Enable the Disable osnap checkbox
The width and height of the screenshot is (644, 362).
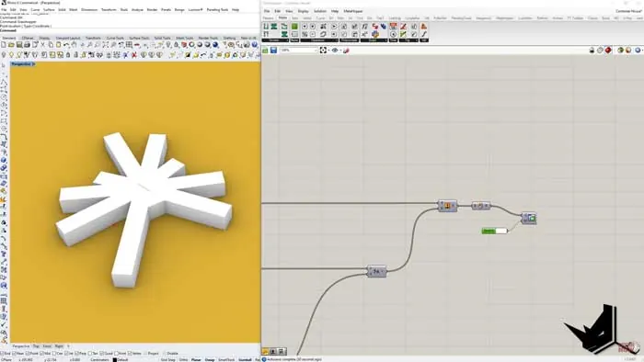tap(165, 354)
